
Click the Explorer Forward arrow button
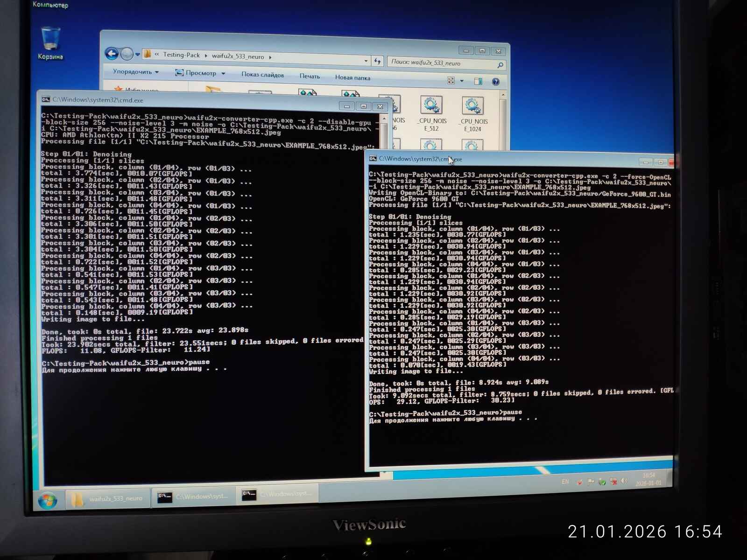[x=127, y=55]
